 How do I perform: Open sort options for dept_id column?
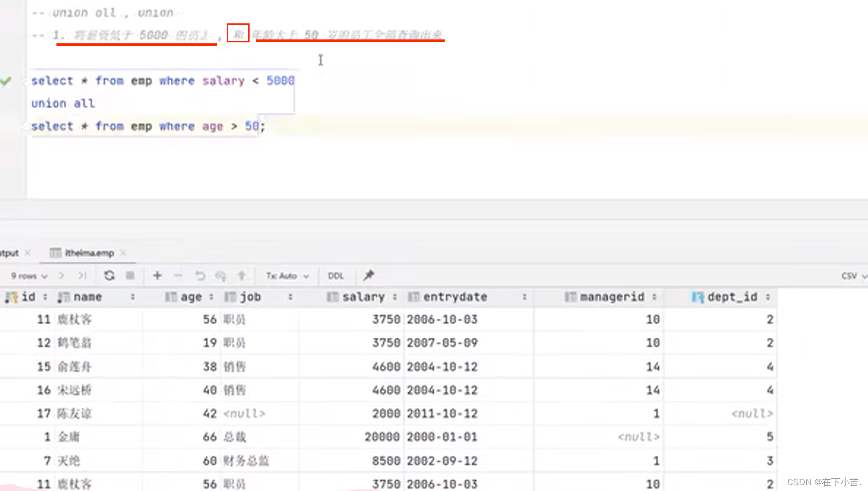[x=768, y=297]
